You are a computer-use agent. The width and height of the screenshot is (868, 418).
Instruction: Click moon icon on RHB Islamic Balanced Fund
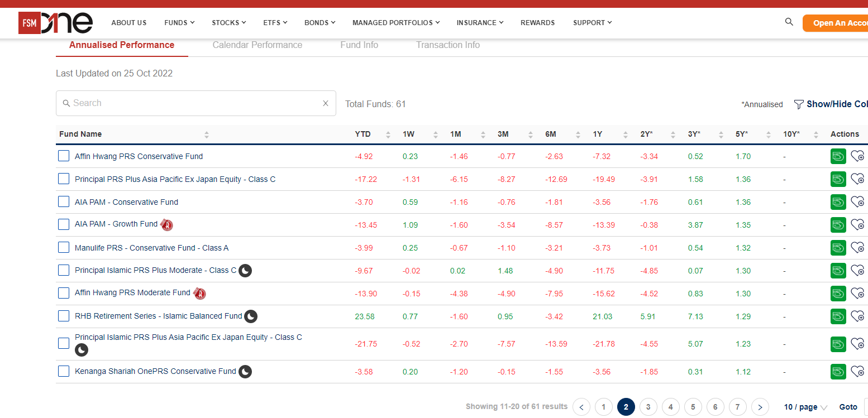click(x=251, y=316)
